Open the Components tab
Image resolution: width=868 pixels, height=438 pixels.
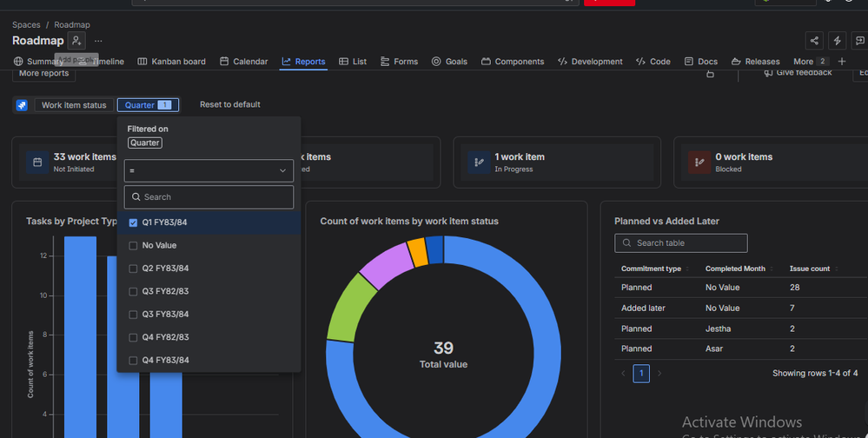tap(513, 62)
